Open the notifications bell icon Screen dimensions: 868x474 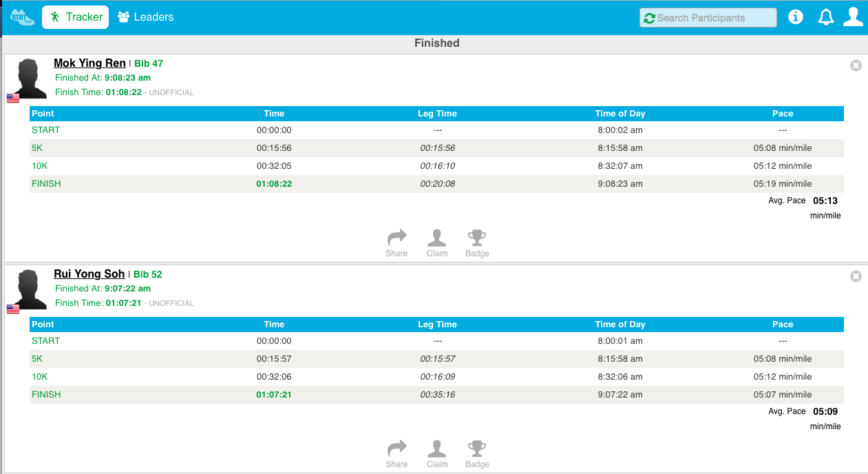click(x=825, y=17)
